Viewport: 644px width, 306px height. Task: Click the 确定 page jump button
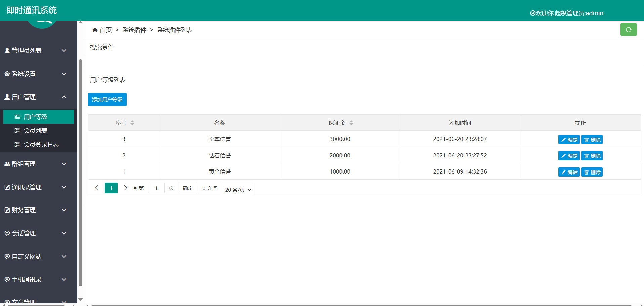[x=188, y=188]
